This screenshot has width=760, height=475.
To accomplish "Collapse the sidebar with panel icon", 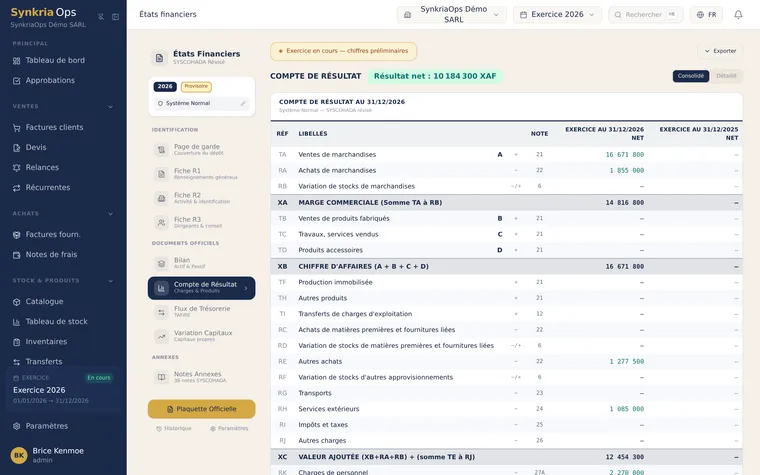I will click(x=115, y=16).
